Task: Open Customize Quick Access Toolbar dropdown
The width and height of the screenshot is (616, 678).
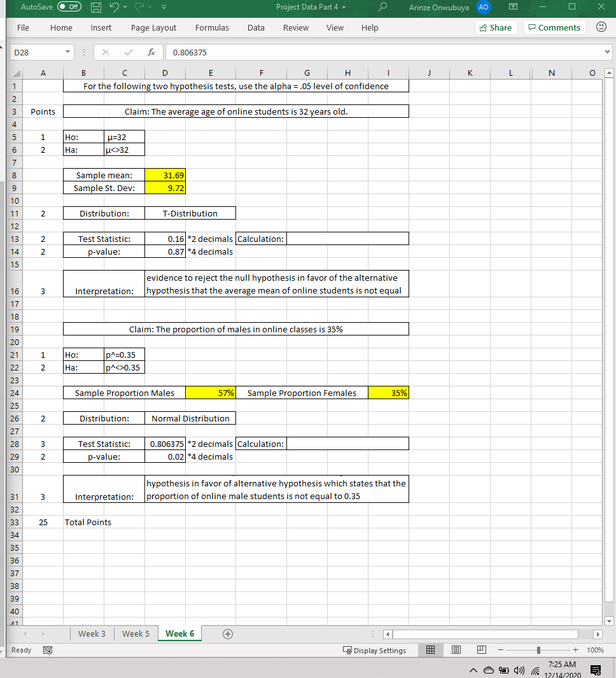Action: click(164, 7)
